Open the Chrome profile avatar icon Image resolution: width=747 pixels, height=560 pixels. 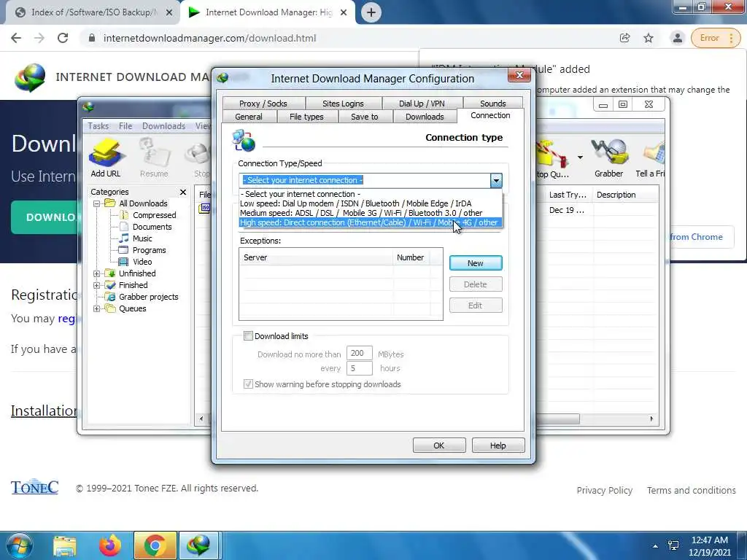point(677,38)
